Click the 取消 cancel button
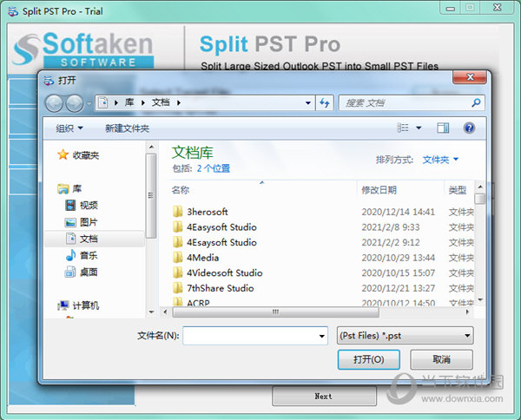The width and height of the screenshot is (521, 420). pos(441,359)
